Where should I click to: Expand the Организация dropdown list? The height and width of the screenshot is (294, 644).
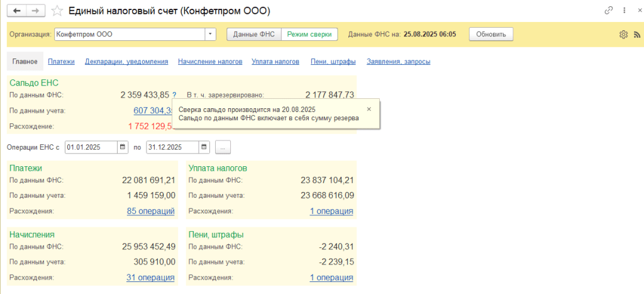[211, 35]
